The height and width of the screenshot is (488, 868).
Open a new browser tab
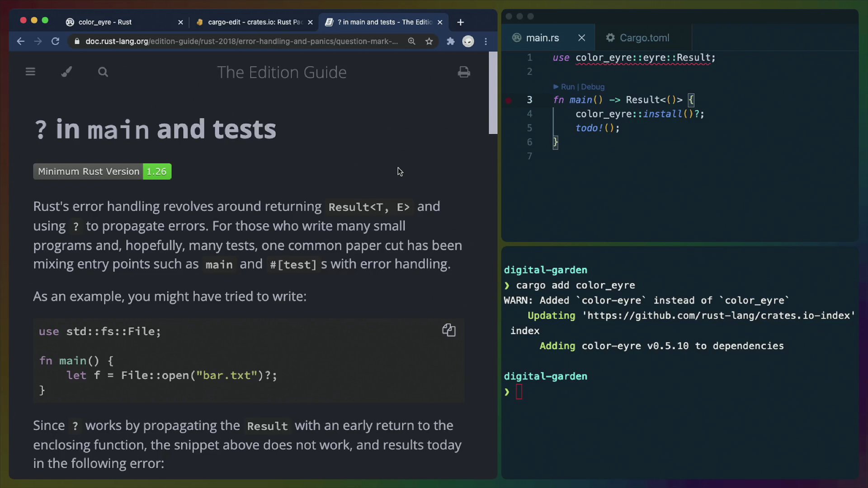pyautogui.click(x=460, y=22)
